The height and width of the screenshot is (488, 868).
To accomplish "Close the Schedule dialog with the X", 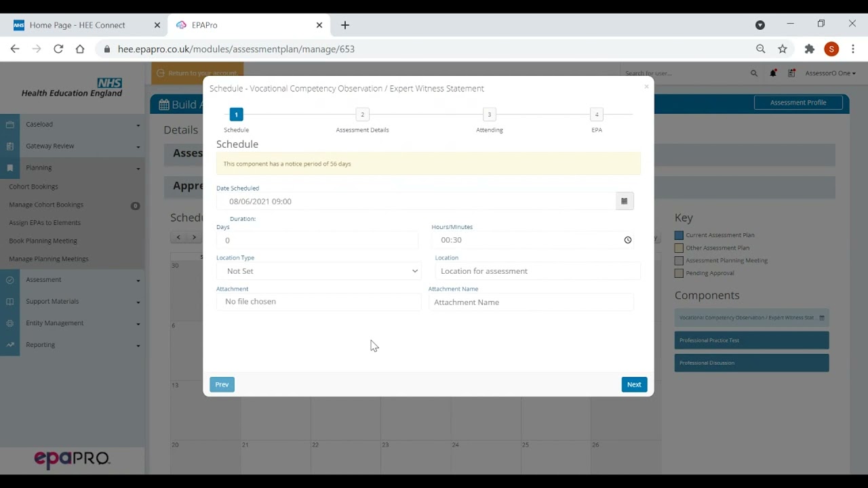I will (646, 87).
